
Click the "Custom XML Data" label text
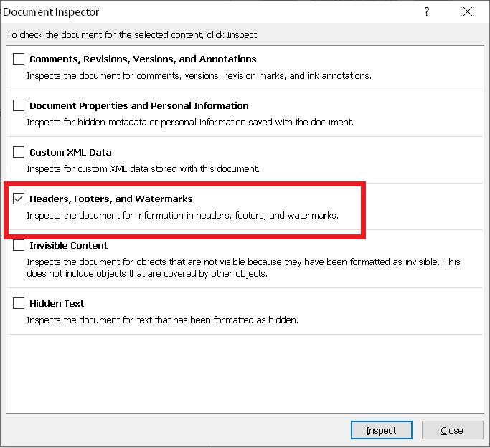[x=70, y=152]
